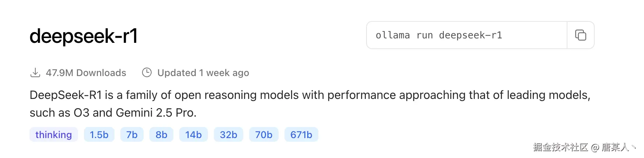The image size is (644, 158).
Task: Click the 唐某人 author name
Action: [615, 147]
